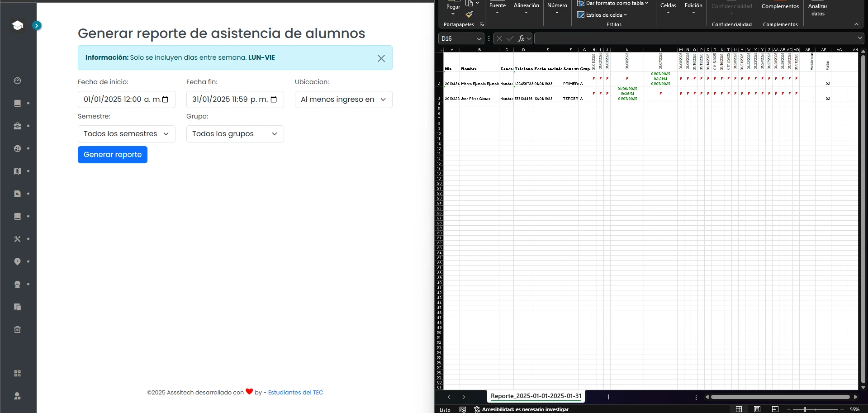Open Portapapeles dialog launcher in Excel
The height and width of the screenshot is (413, 868).
pos(482,24)
